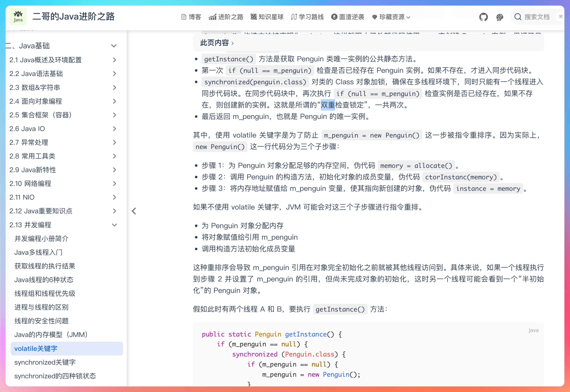
Task: Open the GitHub repository icon
Action: [483, 17]
